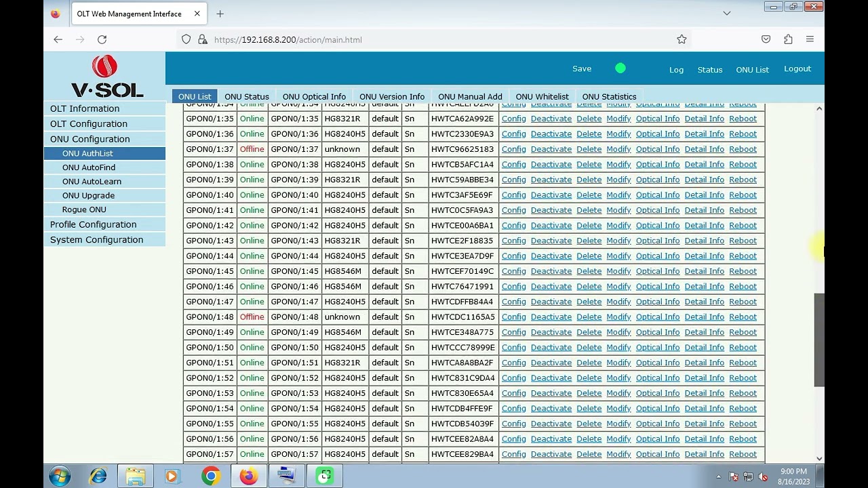This screenshot has width=868, height=488.
Task: Switch to the ONU Version Info tab
Action: click(x=392, y=97)
